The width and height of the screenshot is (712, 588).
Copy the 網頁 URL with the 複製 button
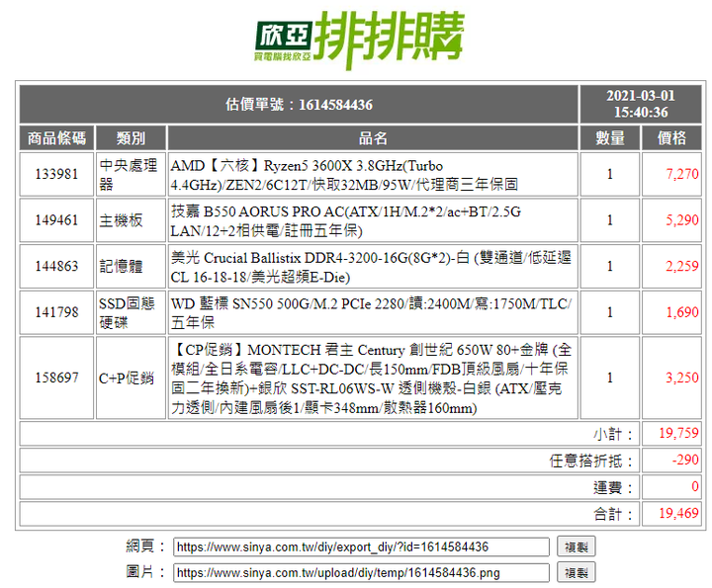pyautogui.click(x=576, y=546)
